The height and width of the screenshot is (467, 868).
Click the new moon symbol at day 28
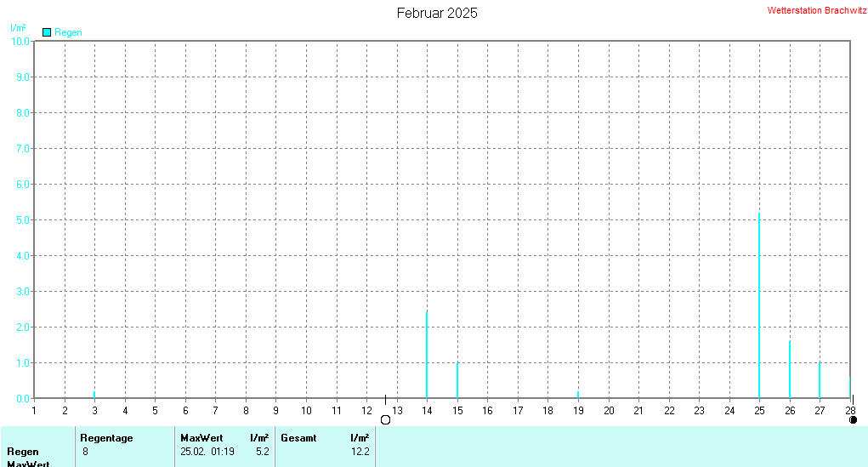(x=853, y=419)
